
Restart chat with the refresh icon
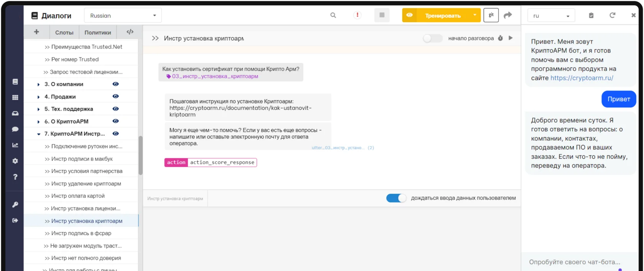point(612,15)
